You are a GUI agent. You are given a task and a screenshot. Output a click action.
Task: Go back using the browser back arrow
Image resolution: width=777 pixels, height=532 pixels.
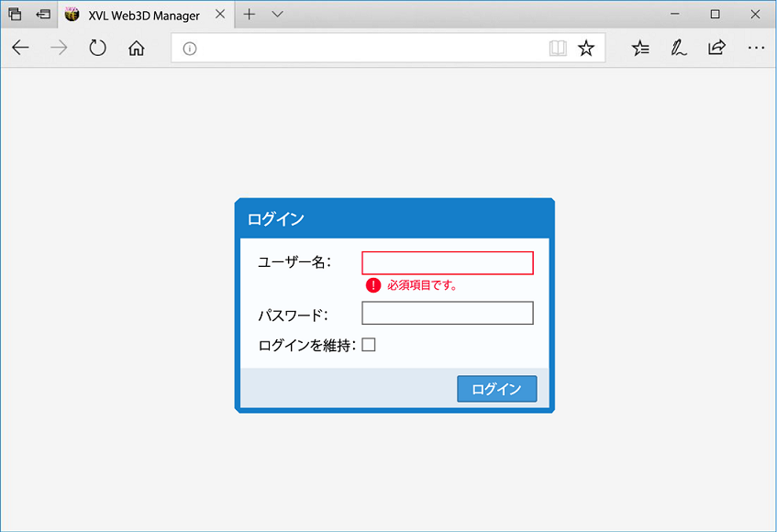click(20, 48)
